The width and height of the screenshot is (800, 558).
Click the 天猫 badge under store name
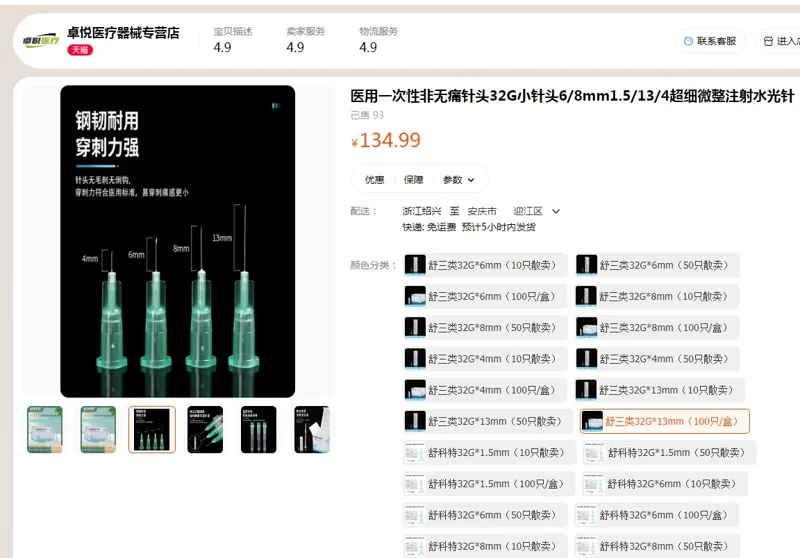(80, 50)
